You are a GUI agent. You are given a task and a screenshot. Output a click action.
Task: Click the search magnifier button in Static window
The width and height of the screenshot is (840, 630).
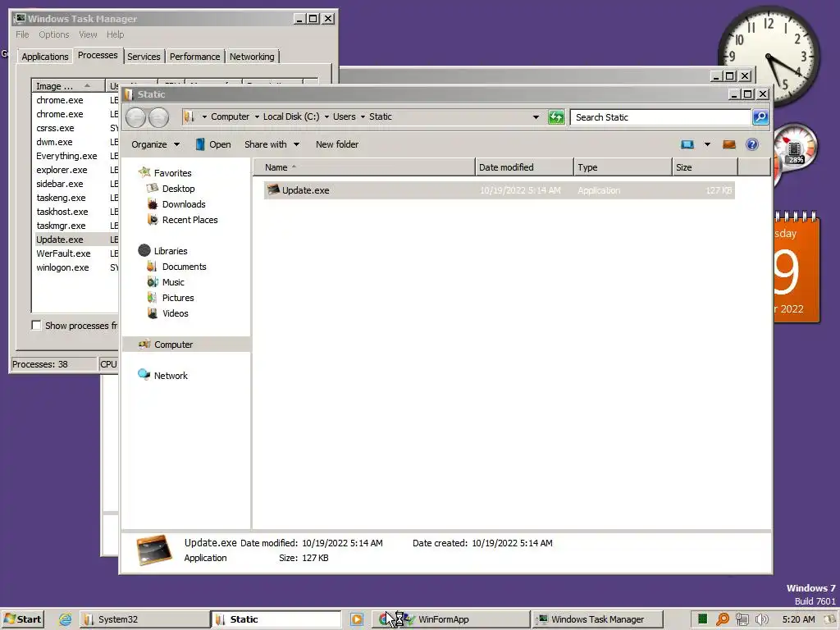760,117
